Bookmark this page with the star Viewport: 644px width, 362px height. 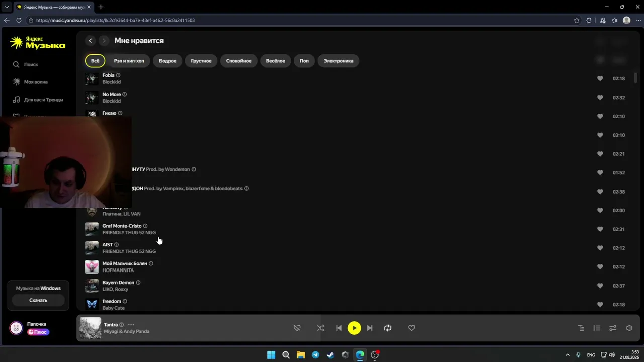coord(577,20)
